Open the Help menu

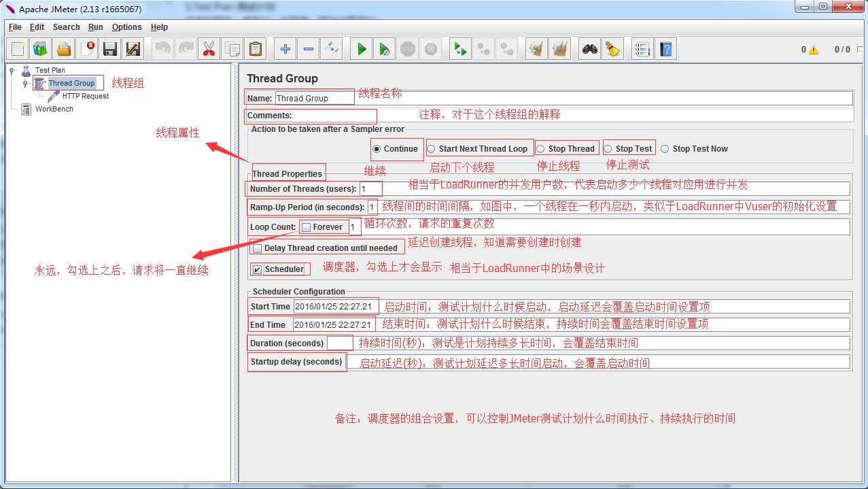(x=160, y=27)
